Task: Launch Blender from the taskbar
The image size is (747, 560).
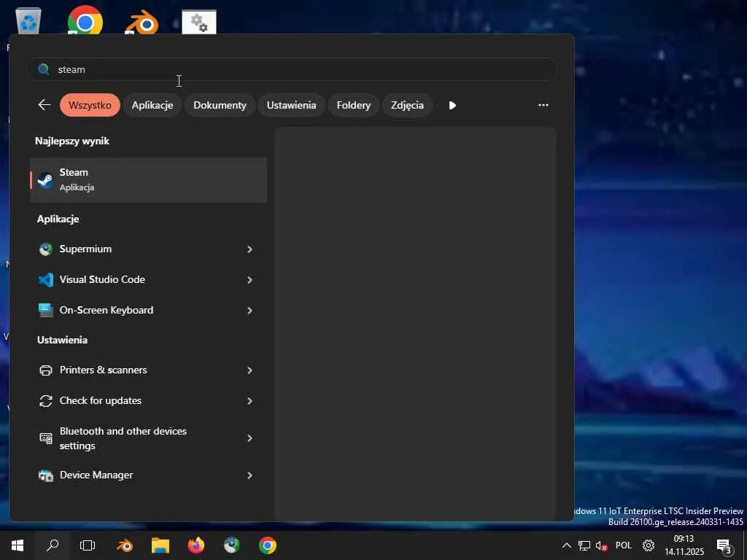Action: (125, 545)
